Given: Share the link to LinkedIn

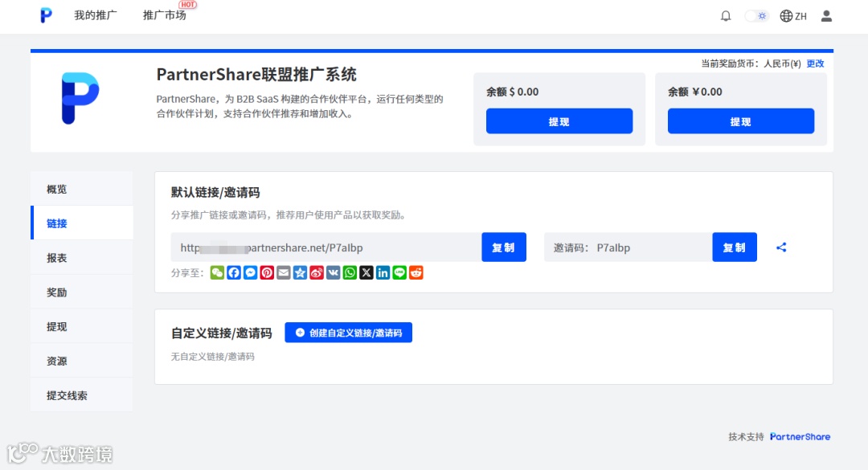Looking at the screenshot, I should point(383,272).
